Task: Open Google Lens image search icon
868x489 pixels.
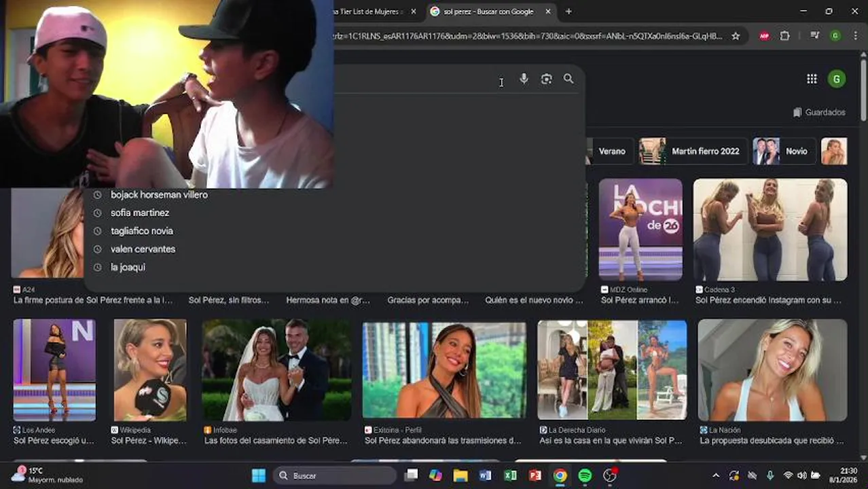Action: point(546,79)
